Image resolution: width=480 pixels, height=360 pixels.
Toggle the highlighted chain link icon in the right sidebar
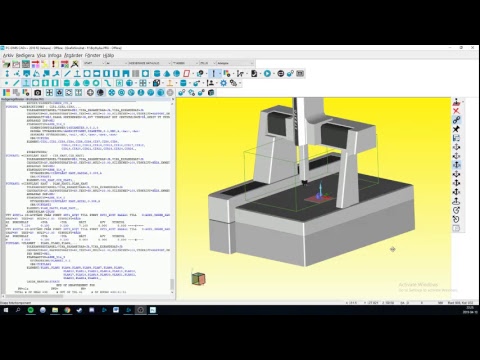click(x=456, y=120)
